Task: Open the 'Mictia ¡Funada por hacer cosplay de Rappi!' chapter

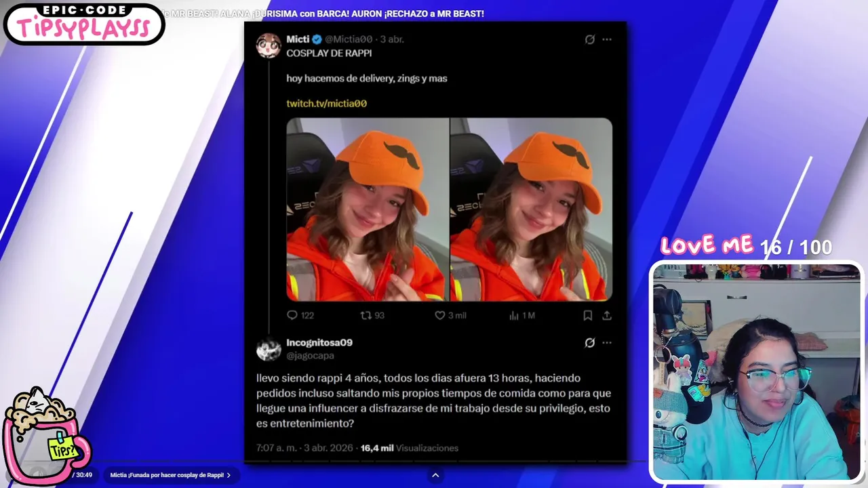Action: click(167, 475)
